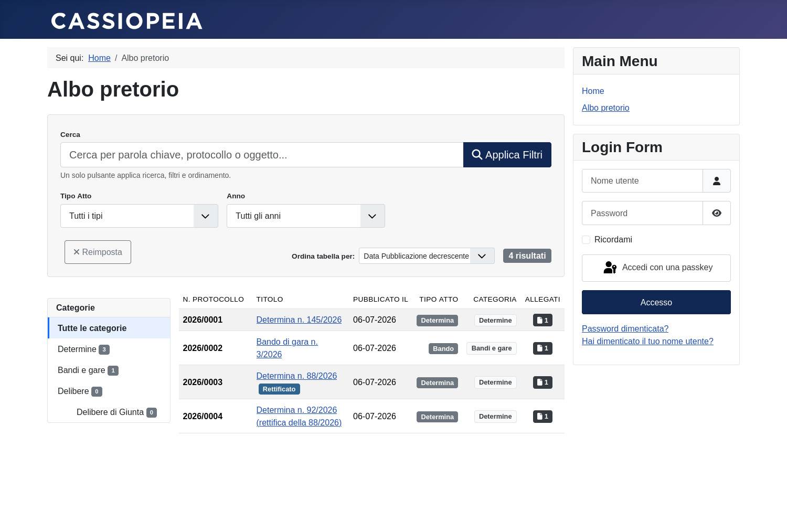The height and width of the screenshot is (532, 787).
Task: Open attachment icon for protocol 2026/0002
Action: click(543, 348)
